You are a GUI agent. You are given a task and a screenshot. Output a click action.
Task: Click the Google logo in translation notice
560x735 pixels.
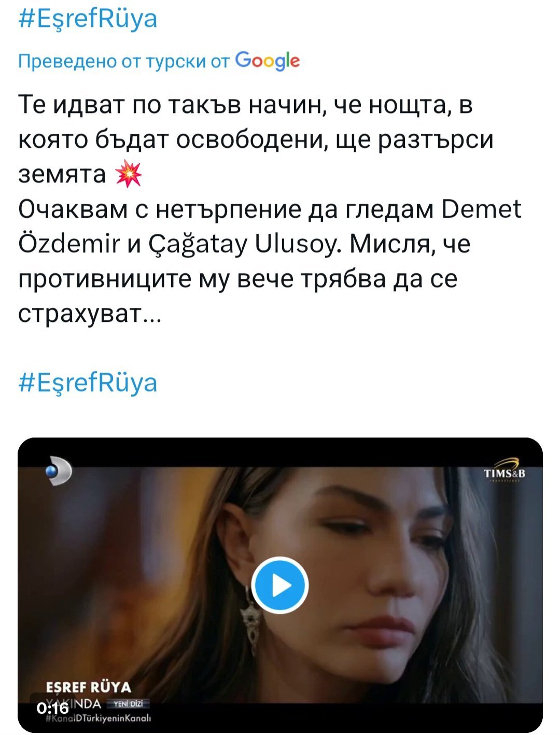click(268, 61)
